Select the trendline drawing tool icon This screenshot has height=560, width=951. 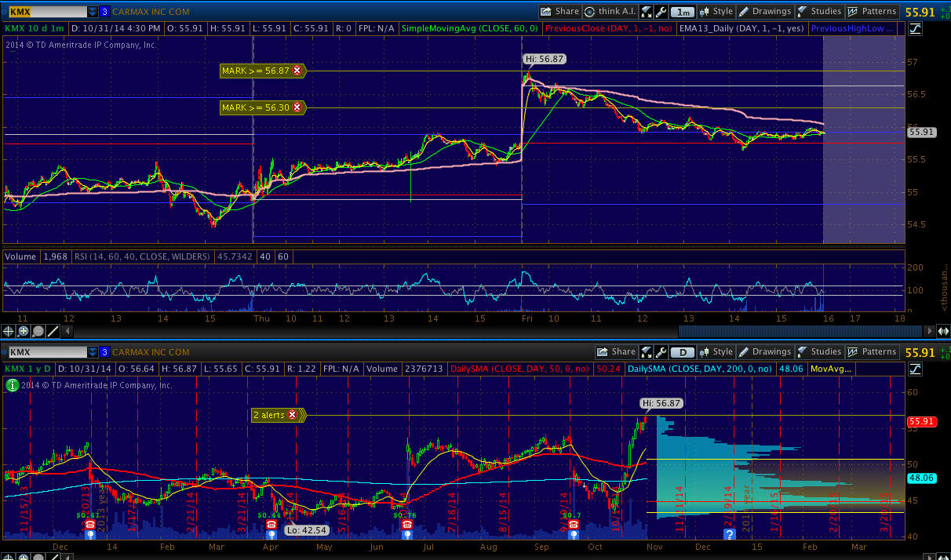(53, 331)
